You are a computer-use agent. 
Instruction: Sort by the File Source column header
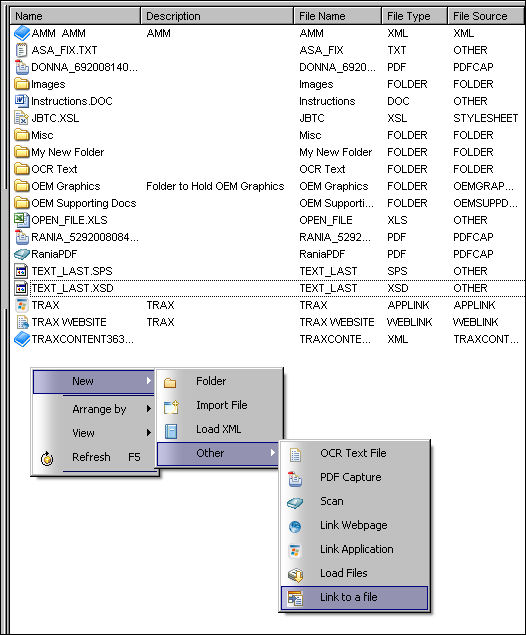coord(486,16)
